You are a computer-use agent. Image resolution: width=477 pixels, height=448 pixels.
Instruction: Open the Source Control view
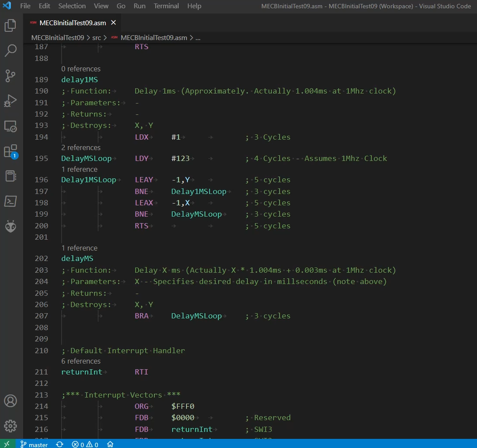[x=10, y=76]
